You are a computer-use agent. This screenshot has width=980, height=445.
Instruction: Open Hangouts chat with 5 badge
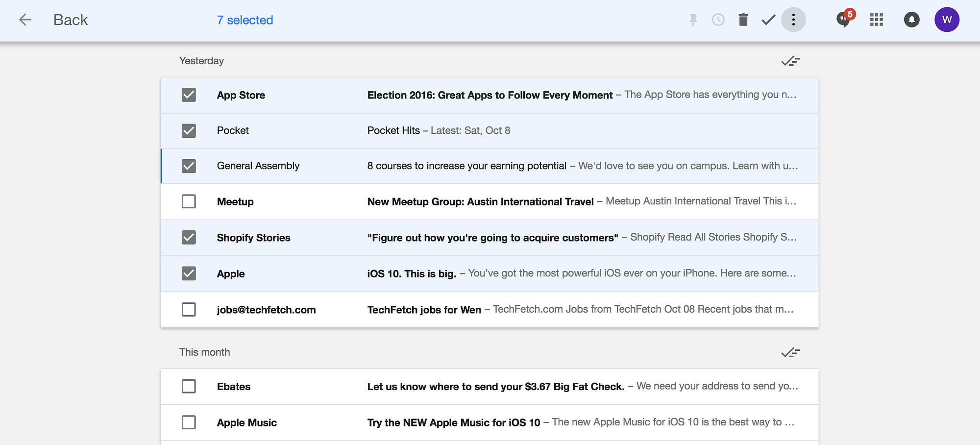[x=844, y=20]
